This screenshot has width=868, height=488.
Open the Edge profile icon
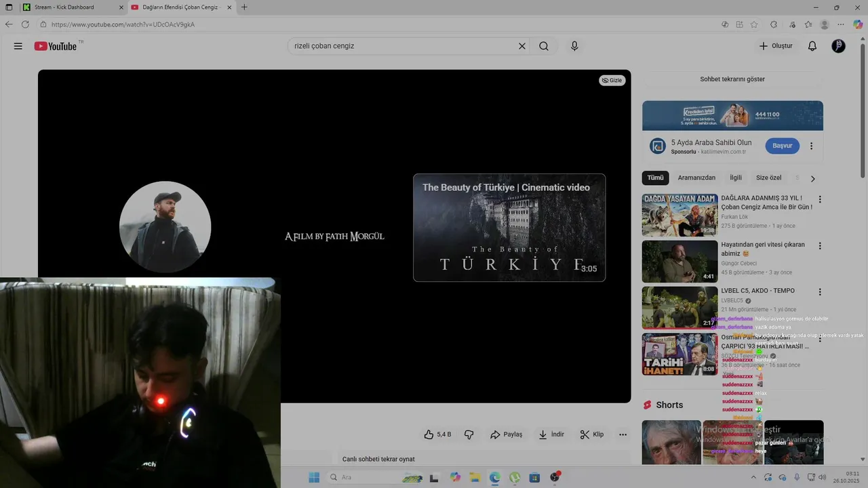tap(825, 24)
